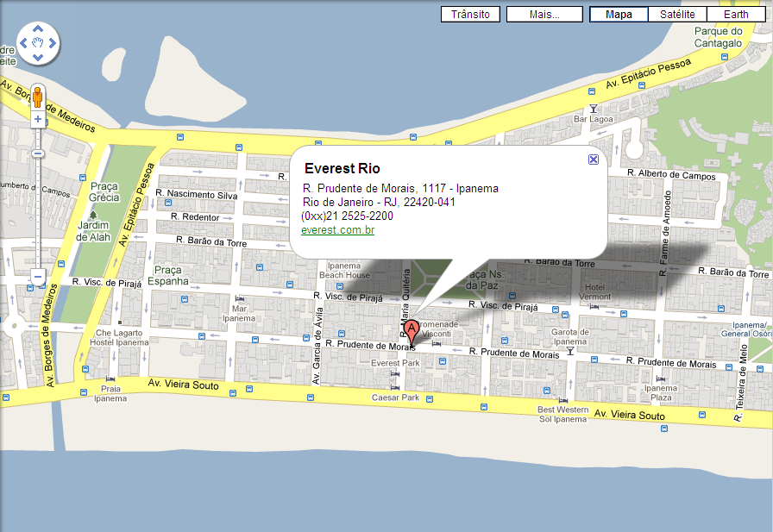Image resolution: width=773 pixels, height=532 pixels.
Task: Pan the map up with the arrow
Action: click(38, 29)
